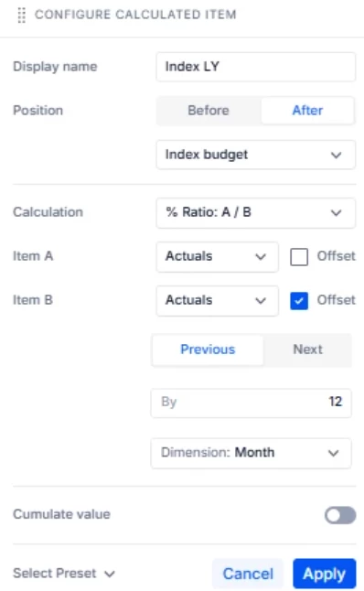Click the Item B Actuals chevron
This screenshot has height=591, width=364.
click(x=261, y=301)
